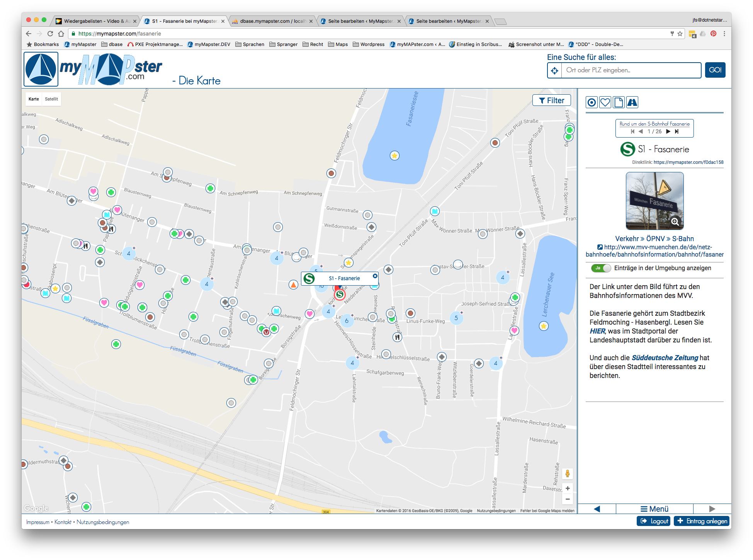Image resolution: width=753 pixels, height=560 pixels.
Task: Click the star marker on Lerchenauer See
Action: [544, 326]
